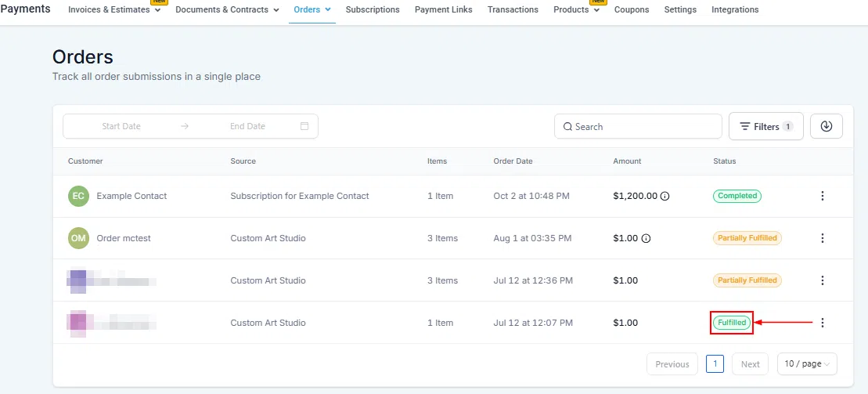The image size is (868, 394).
Task: Click the Example Contact customer name
Action: point(131,196)
